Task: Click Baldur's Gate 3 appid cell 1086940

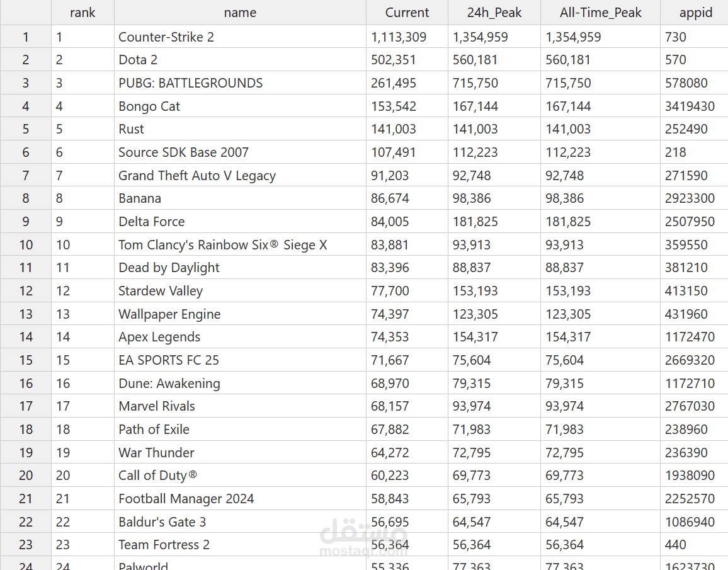Action: click(x=690, y=522)
